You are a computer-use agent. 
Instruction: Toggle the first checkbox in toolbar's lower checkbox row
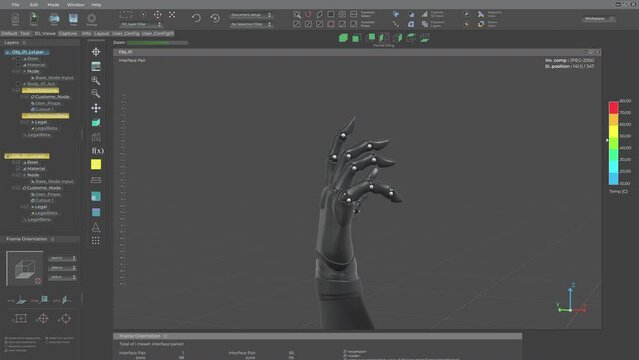point(297,24)
